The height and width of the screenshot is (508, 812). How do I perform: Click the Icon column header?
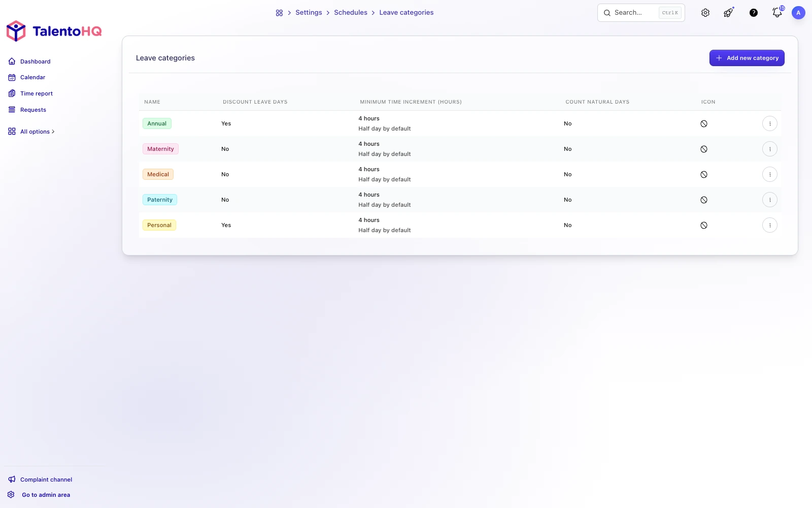tap(708, 102)
